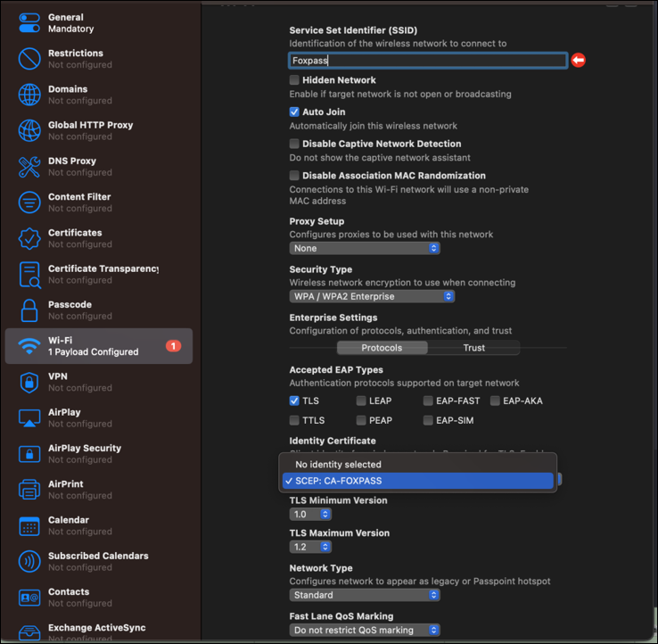Select the Domains globe icon
Image resolution: width=658 pixels, height=644 pixels.
click(x=29, y=95)
